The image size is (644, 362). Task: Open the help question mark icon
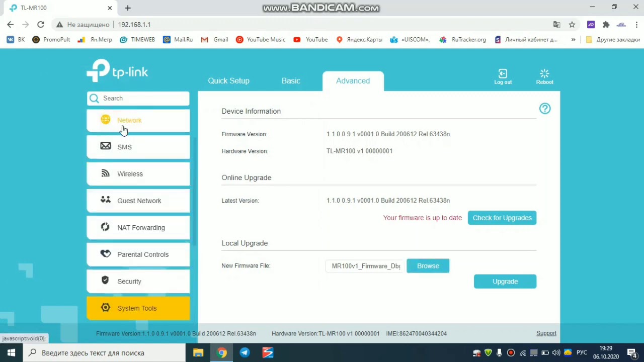coord(545,109)
